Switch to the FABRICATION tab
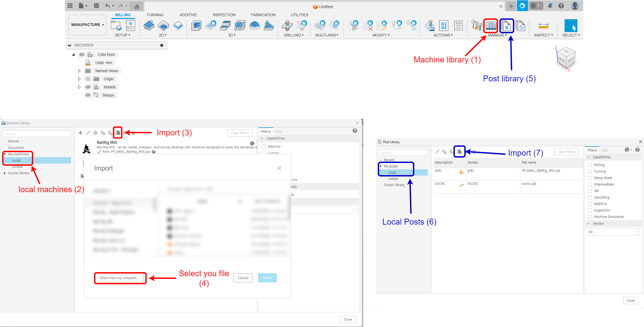 [263, 15]
